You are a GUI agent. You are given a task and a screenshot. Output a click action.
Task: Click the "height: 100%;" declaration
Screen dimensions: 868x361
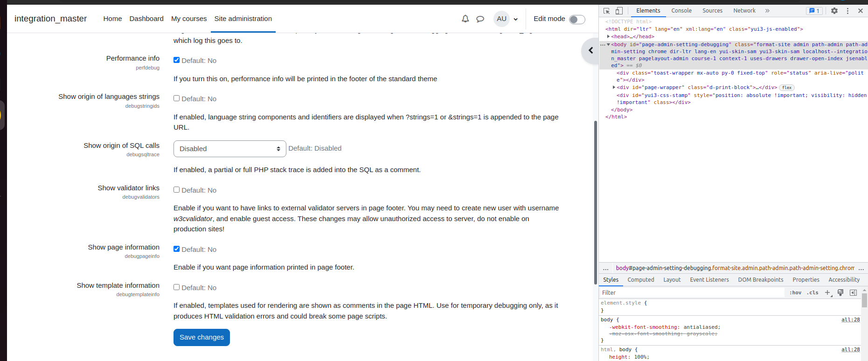(x=629, y=357)
